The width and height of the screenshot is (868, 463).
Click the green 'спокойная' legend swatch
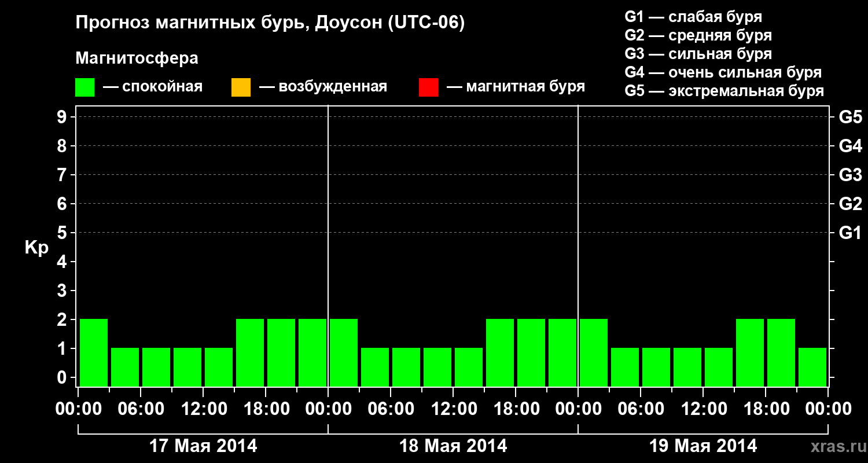coord(85,87)
